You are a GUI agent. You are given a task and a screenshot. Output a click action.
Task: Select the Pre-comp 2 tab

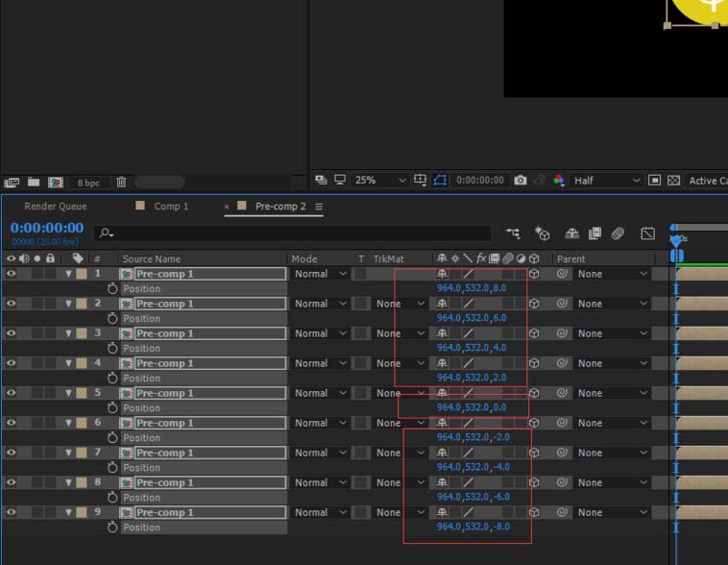280,207
